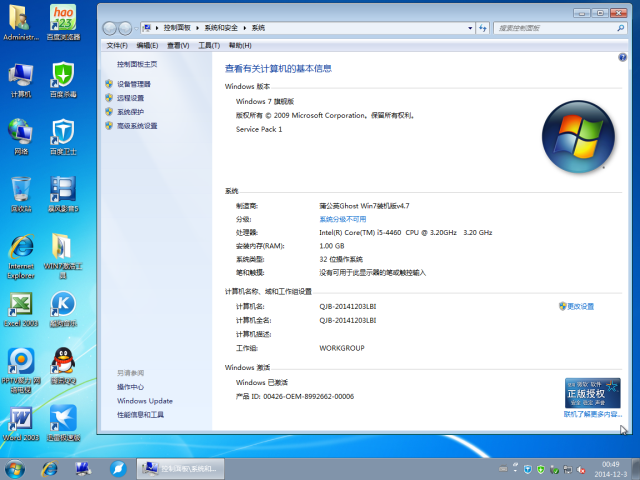Click the keyboard icon in system tray
The height and width of the screenshot is (480, 640).
click(503, 469)
